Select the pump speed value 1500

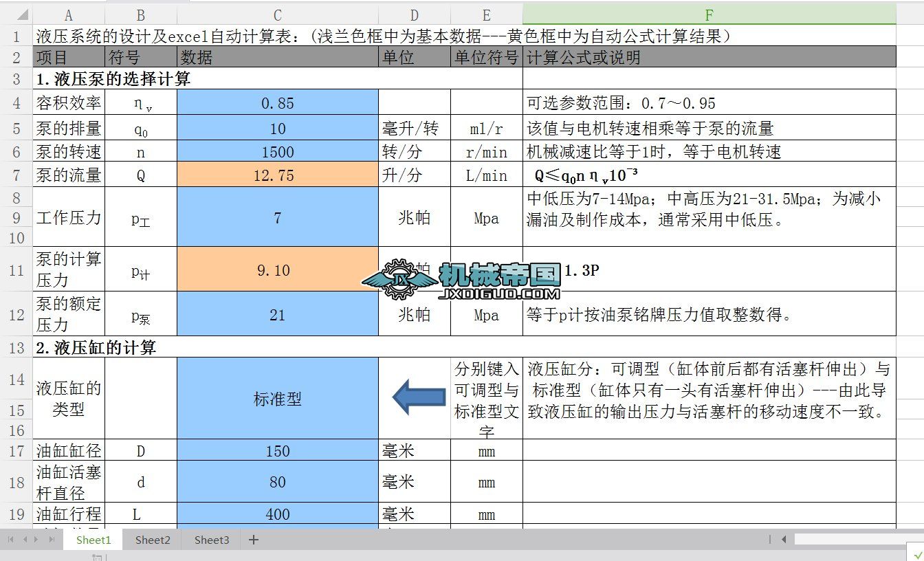tap(278, 151)
